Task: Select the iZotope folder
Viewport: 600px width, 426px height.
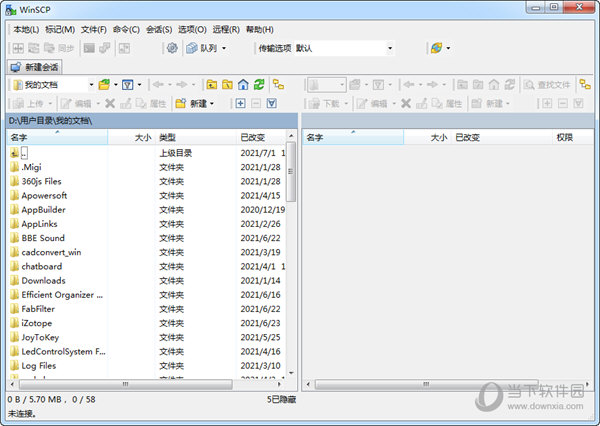Action: pos(36,323)
